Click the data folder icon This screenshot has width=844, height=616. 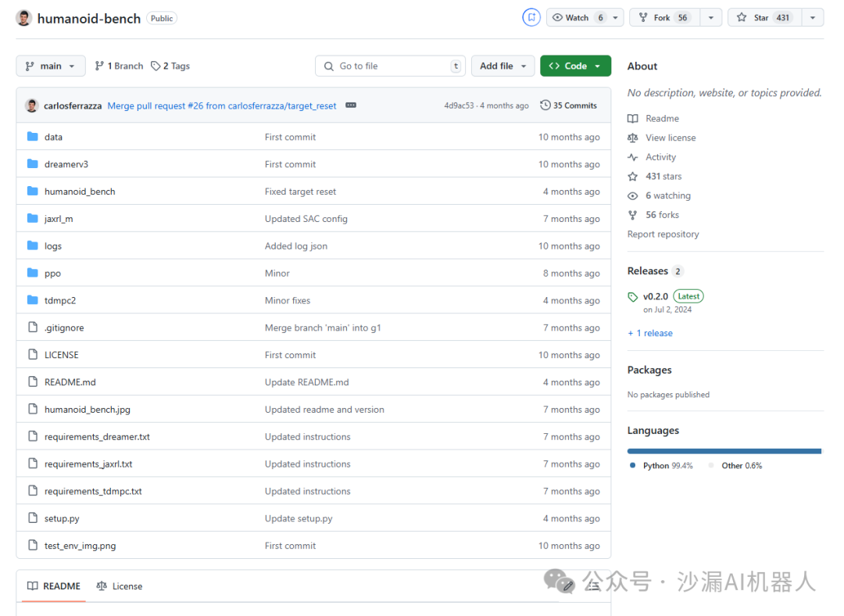pyautogui.click(x=33, y=137)
